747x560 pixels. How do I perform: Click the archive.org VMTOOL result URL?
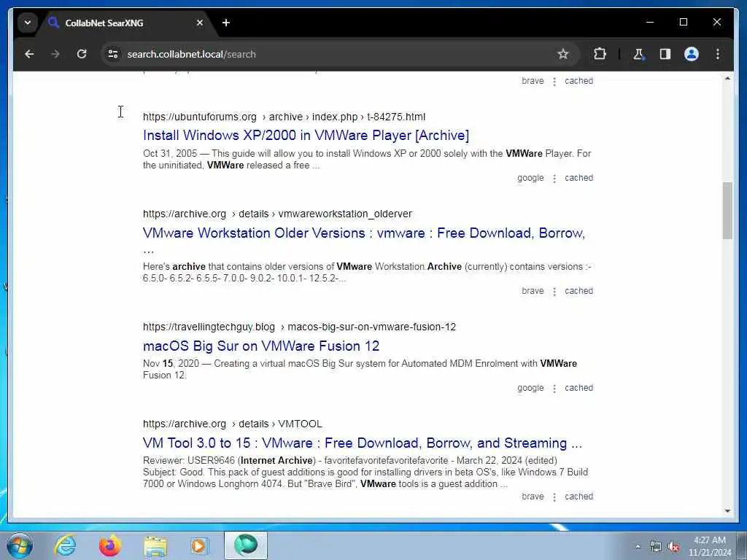click(x=233, y=424)
